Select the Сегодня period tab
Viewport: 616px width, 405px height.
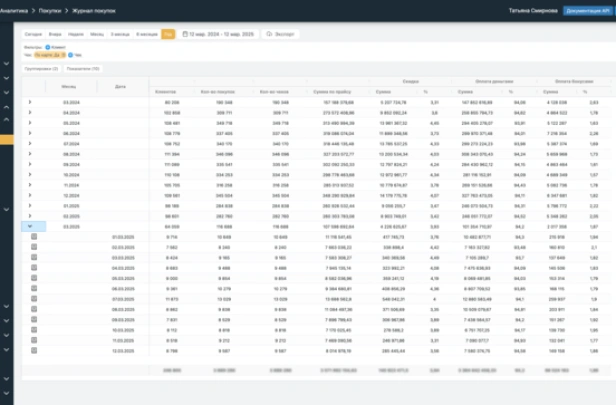[33, 33]
